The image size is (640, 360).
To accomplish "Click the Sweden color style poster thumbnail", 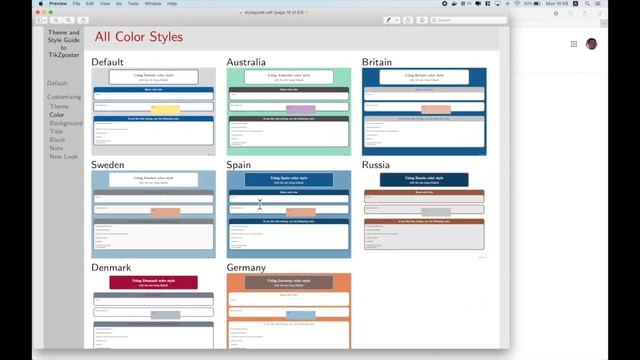I will 153,214.
